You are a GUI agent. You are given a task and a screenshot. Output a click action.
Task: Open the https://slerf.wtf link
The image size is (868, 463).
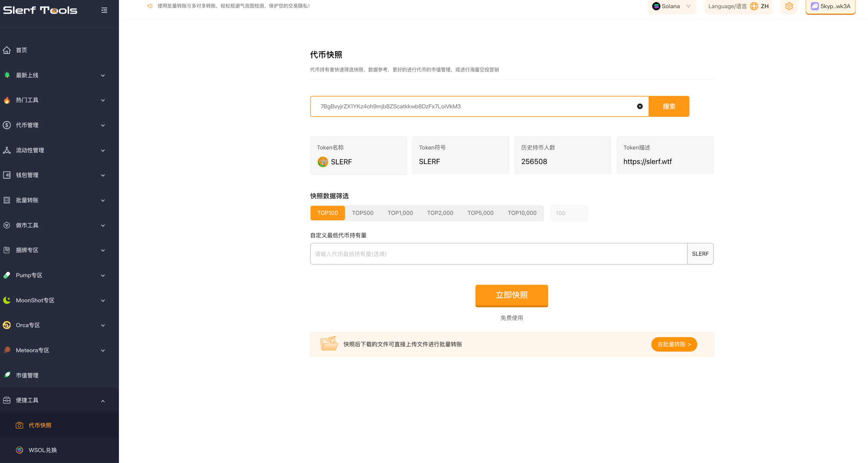pyautogui.click(x=648, y=161)
